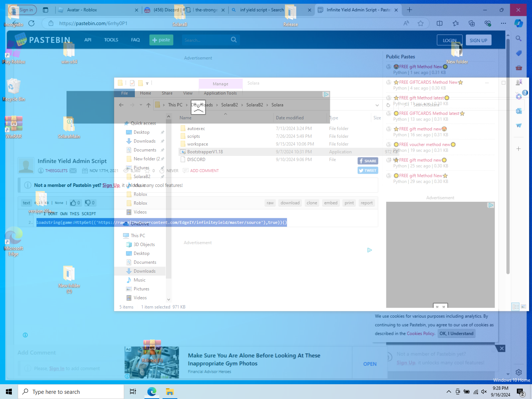Image resolution: width=532 pixels, height=399 pixels.
Task: Add this page to favorites with the star icon
Action: pos(420,23)
